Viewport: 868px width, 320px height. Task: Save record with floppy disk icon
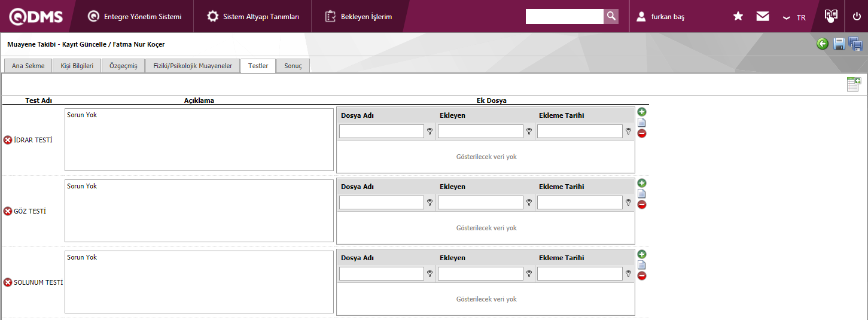pos(839,44)
